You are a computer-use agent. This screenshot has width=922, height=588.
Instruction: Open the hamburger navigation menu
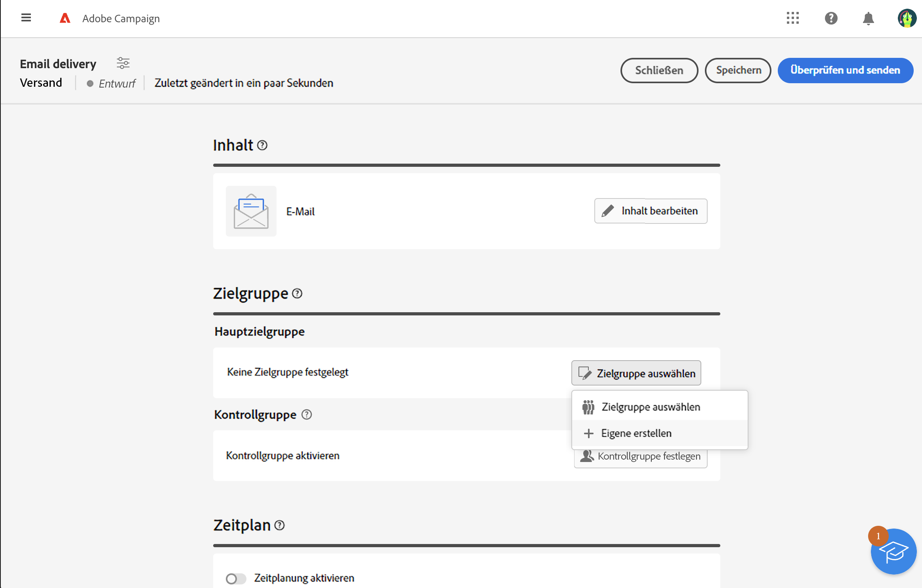pos(26,18)
